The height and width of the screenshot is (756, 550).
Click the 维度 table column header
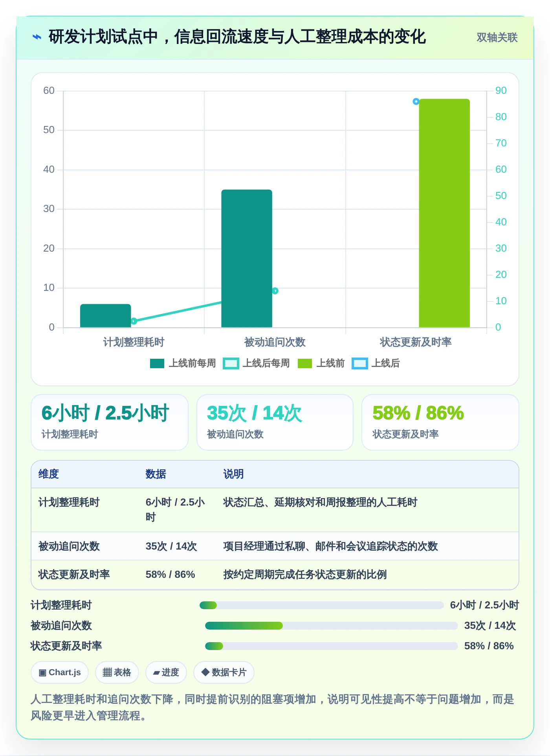click(49, 474)
